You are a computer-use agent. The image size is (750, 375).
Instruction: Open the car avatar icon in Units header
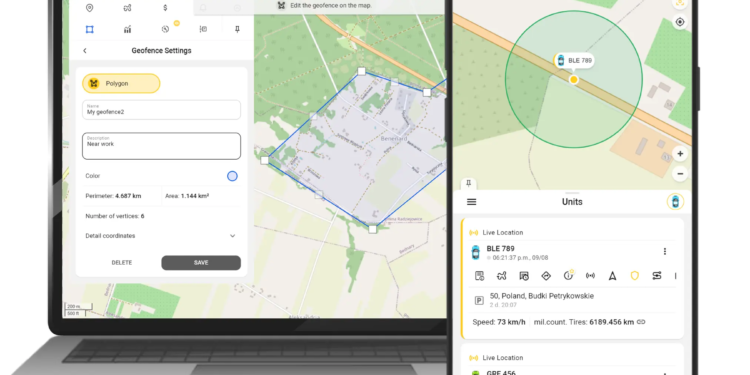(675, 202)
